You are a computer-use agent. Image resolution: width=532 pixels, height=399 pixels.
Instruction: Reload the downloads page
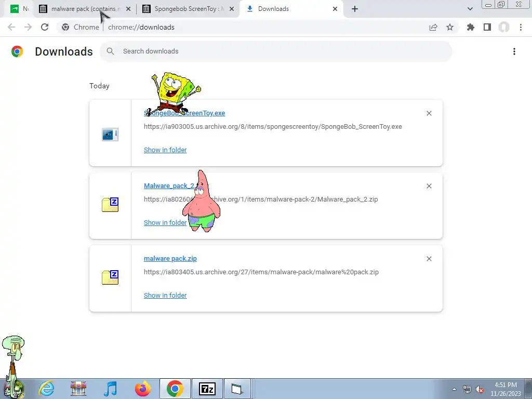(x=45, y=27)
